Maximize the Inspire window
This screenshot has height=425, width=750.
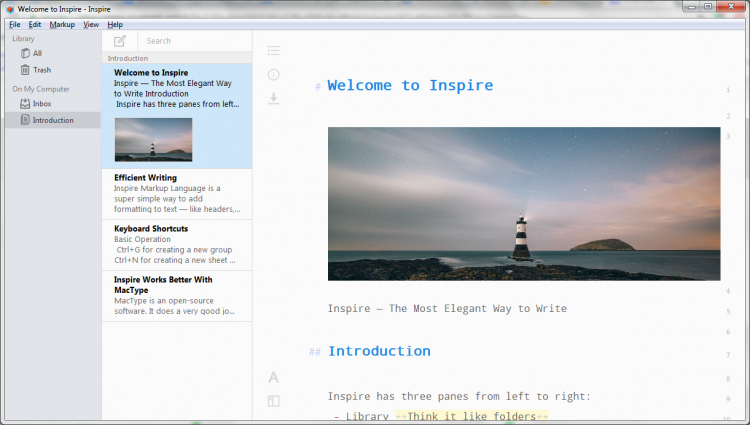708,7
